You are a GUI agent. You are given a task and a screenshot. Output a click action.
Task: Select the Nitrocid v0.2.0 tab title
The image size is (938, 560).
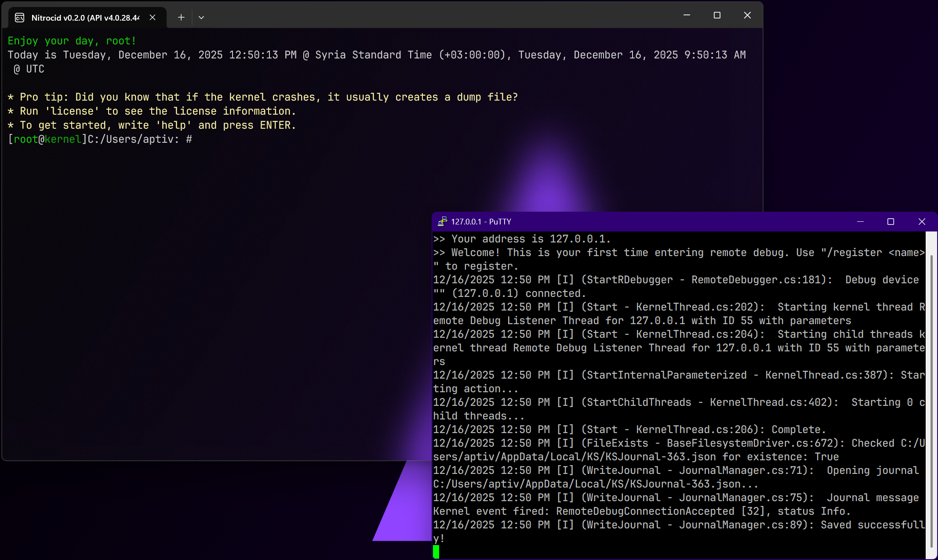click(85, 18)
